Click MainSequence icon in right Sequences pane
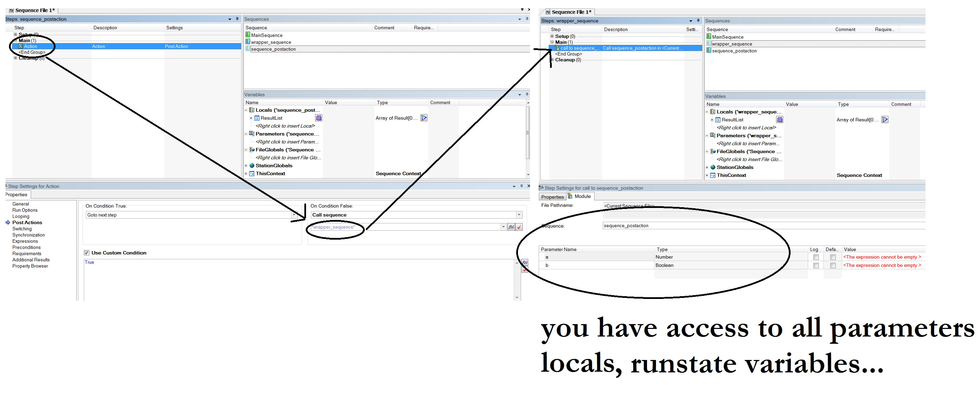This screenshot has width=980, height=411. (x=709, y=37)
